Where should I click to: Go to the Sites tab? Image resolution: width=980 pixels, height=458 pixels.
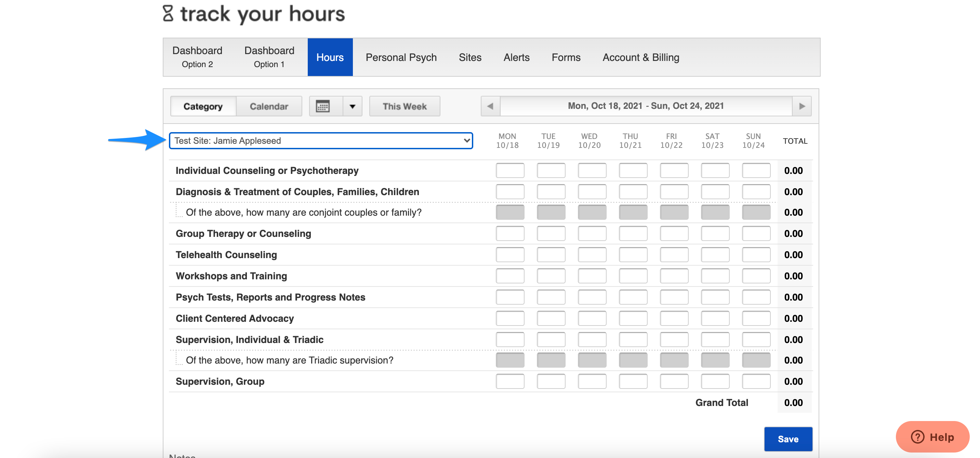[x=470, y=57]
